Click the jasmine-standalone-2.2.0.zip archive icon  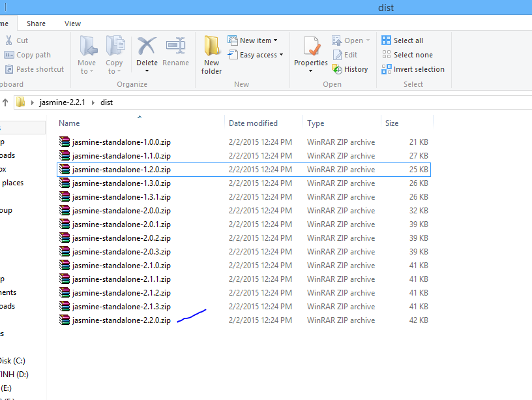point(64,320)
